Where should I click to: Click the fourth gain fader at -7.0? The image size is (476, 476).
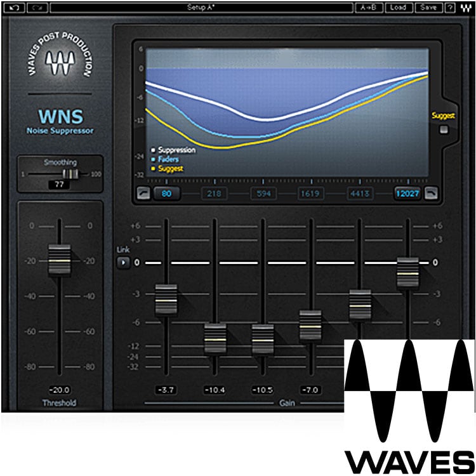pos(310,326)
